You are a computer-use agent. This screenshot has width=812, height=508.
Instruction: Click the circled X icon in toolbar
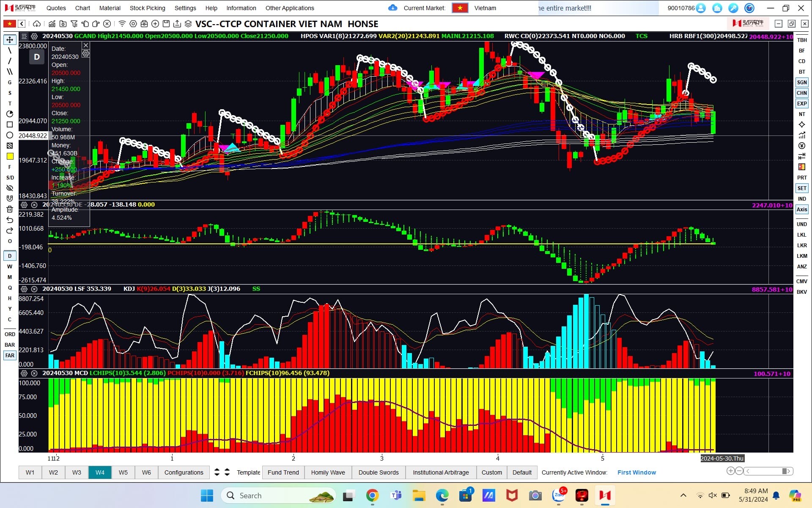tap(107, 24)
